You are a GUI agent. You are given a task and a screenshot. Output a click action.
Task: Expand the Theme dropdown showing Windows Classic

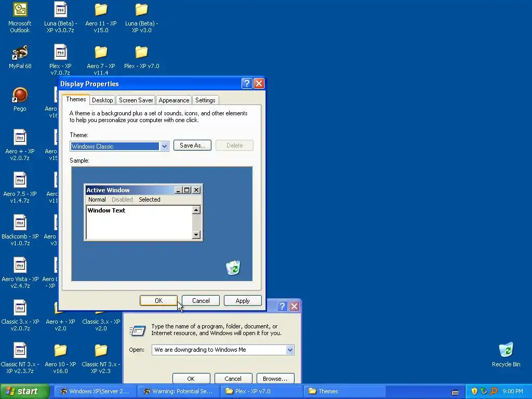[164, 146]
